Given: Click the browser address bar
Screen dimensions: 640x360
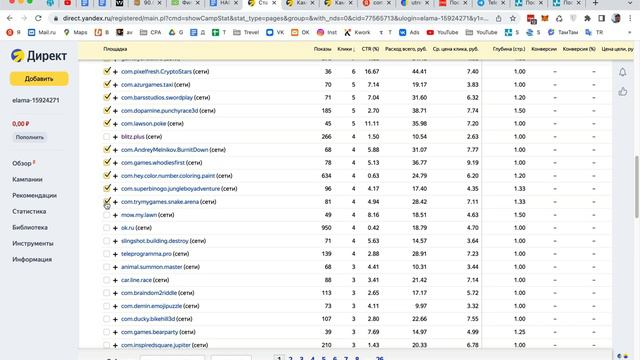Looking at the screenshot, I should click(x=276, y=18).
